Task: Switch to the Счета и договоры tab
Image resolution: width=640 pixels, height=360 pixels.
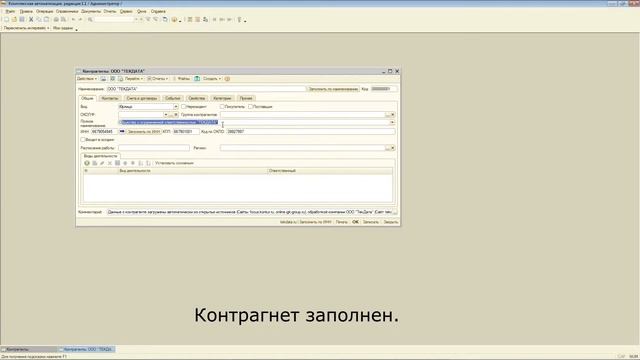Action: pyautogui.click(x=142, y=98)
